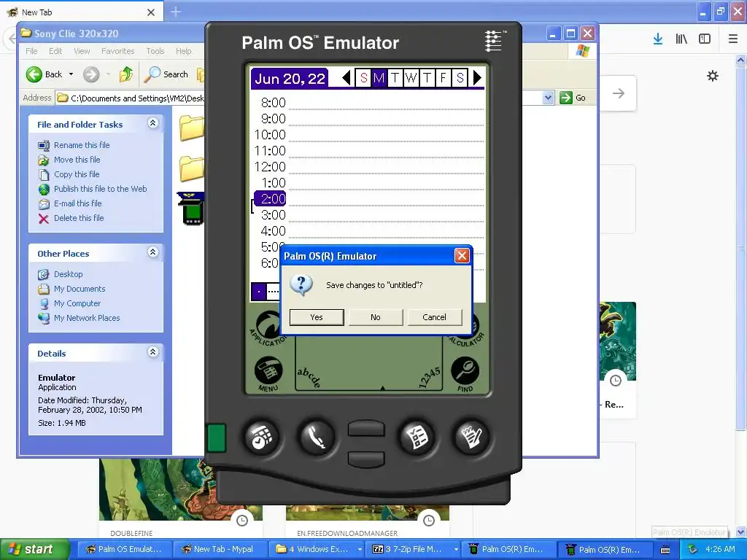Select Tuesday in Date Book day selector
The image size is (747, 560).
pyautogui.click(x=395, y=77)
